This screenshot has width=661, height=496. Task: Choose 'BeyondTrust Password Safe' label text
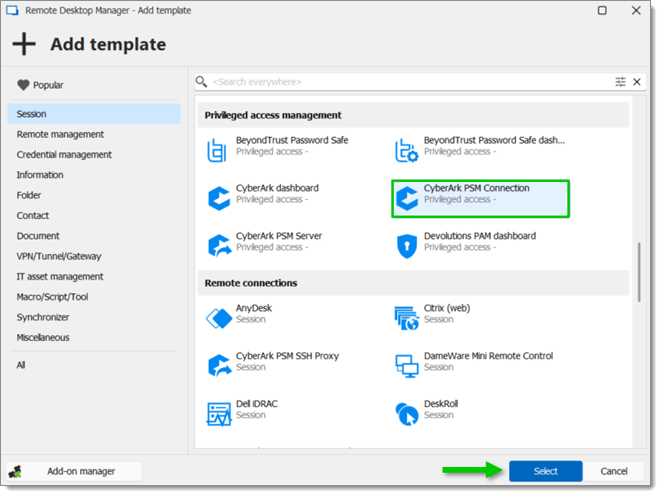292,140
